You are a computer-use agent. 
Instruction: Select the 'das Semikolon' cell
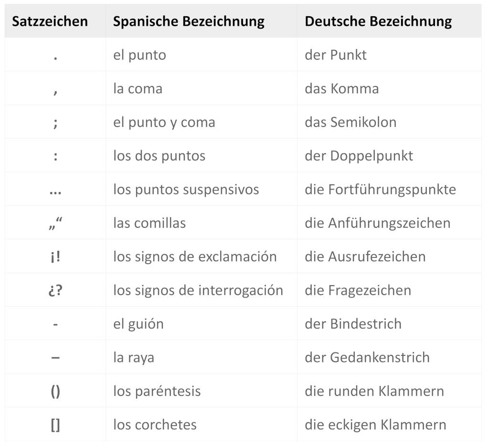(350, 122)
